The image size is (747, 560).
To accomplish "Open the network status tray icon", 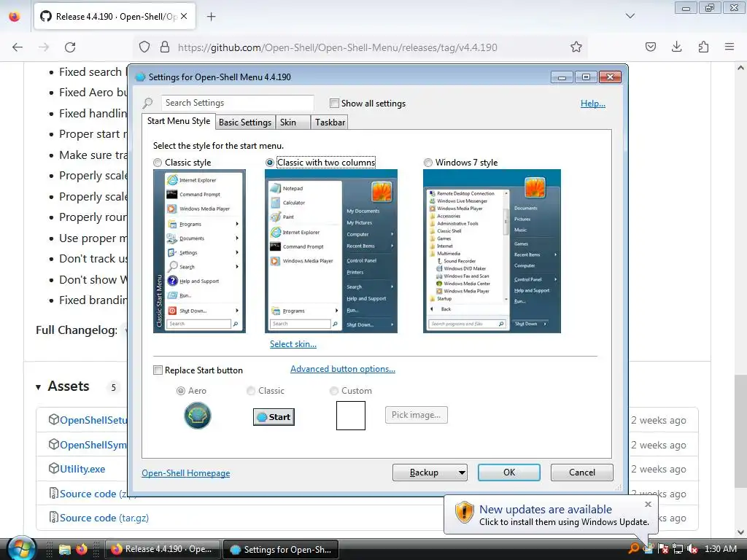I will (x=678, y=549).
